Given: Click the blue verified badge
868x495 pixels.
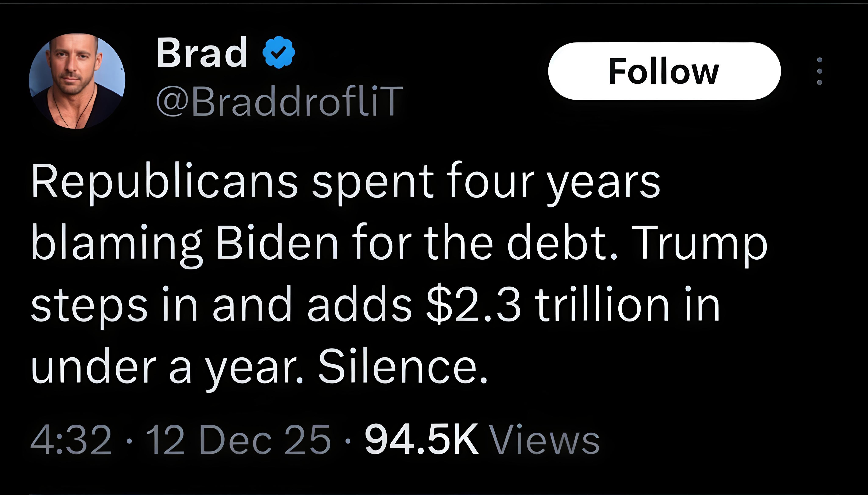Looking at the screenshot, I should tap(279, 52).
